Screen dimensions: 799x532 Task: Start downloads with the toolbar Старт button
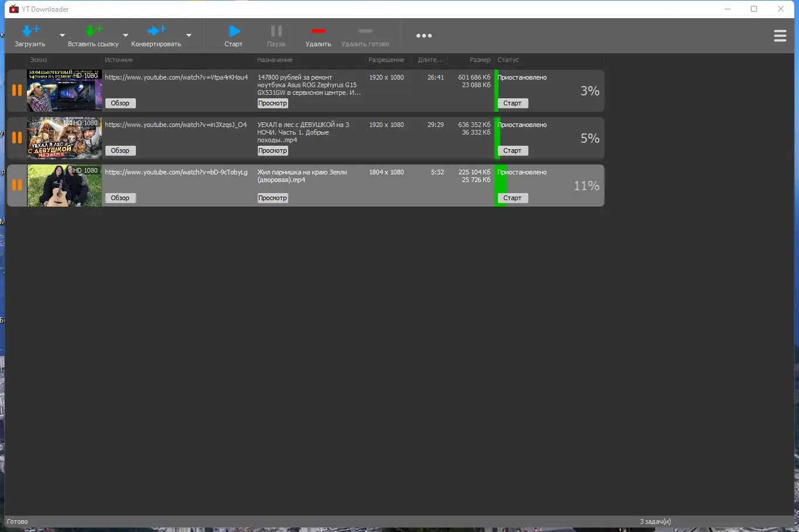pyautogui.click(x=234, y=35)
